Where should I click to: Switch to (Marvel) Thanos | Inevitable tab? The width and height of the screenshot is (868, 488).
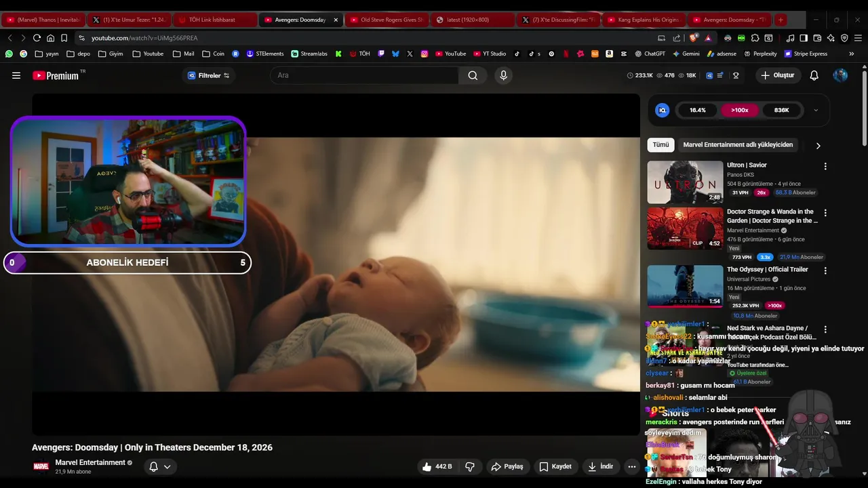(x=43, y=20)
